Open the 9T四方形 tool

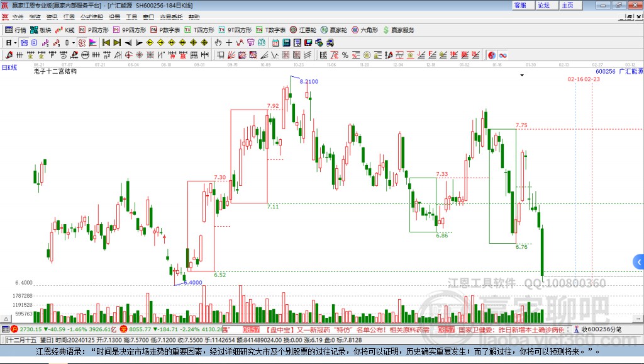point(235,30)
